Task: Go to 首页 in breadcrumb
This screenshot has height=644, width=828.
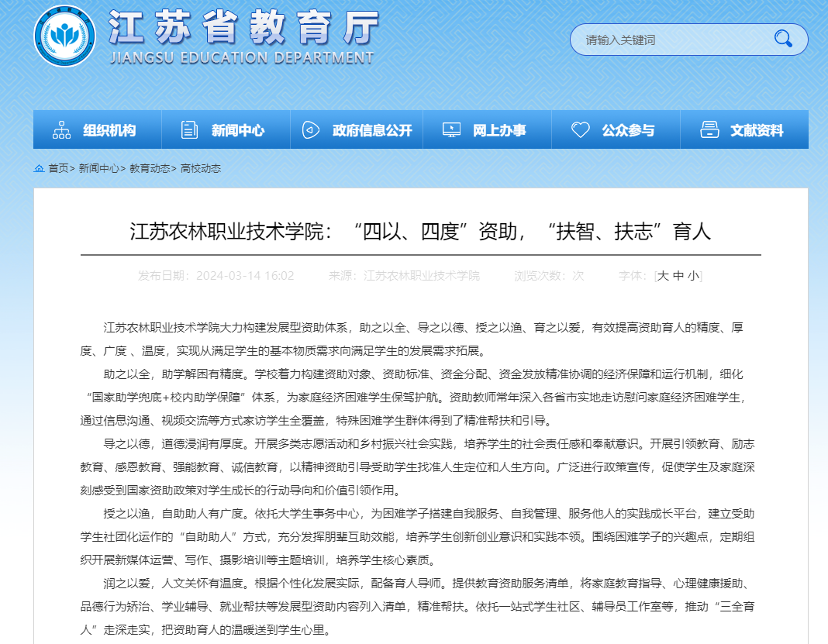Action: pos(58,168)
